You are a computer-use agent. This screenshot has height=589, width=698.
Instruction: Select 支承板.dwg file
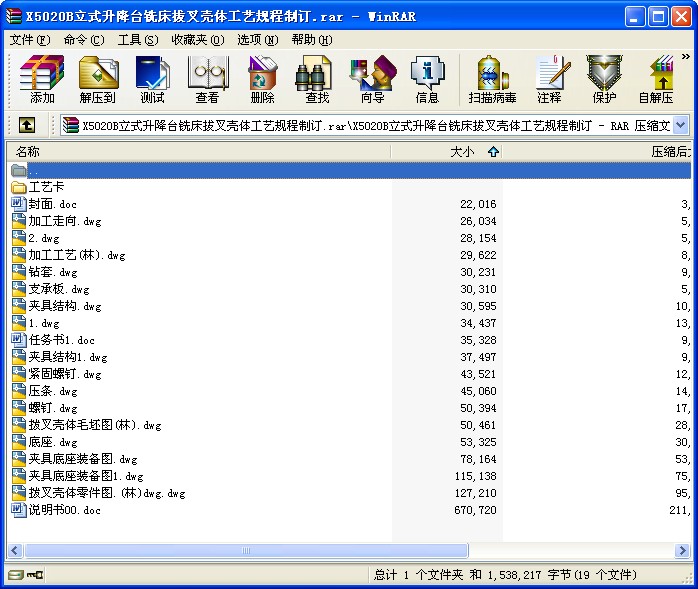(50, 289)
